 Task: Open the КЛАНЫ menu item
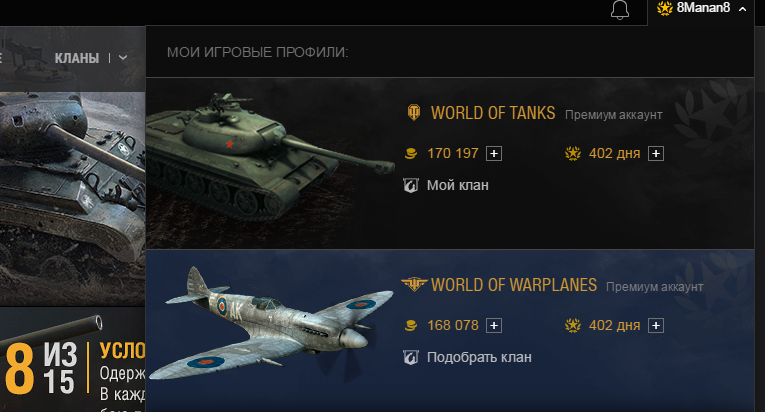[77, 58]
